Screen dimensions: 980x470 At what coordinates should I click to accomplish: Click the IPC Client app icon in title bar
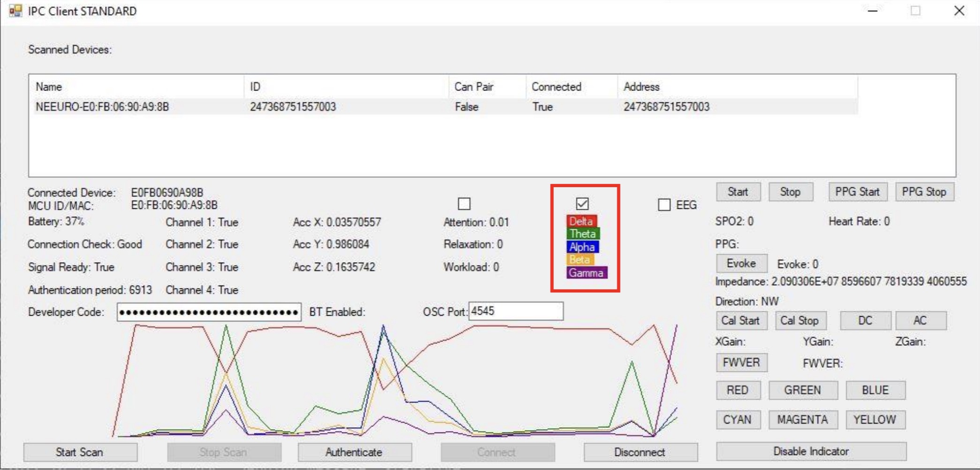coord(15,11)
